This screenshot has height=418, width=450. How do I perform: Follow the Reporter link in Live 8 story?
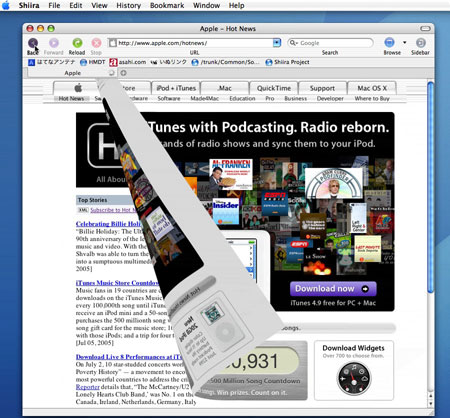click(x=88, y=387)
